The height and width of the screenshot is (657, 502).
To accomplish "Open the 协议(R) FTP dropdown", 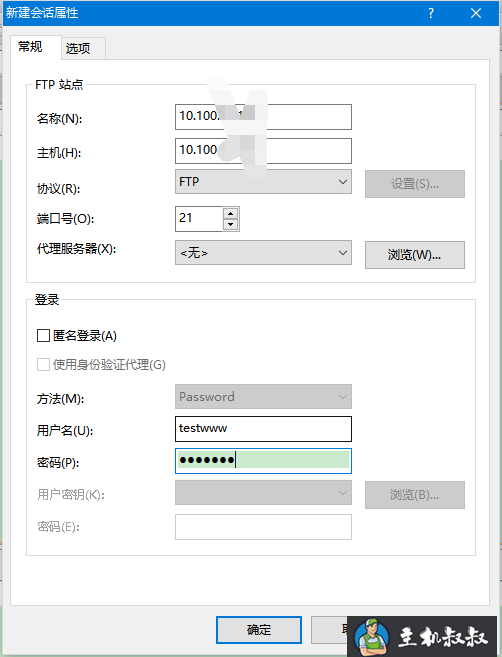I will click(263, 182).
